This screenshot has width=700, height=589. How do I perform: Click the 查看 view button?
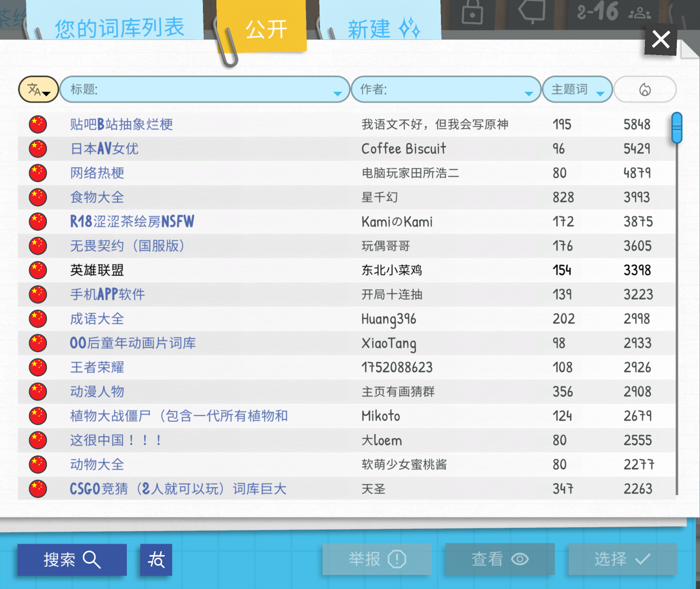point(500,559)
